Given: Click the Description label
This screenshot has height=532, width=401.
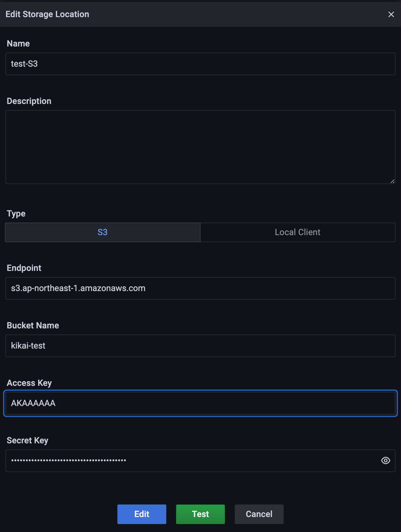Looking at the screenshot, I should (x=29, y=101).
